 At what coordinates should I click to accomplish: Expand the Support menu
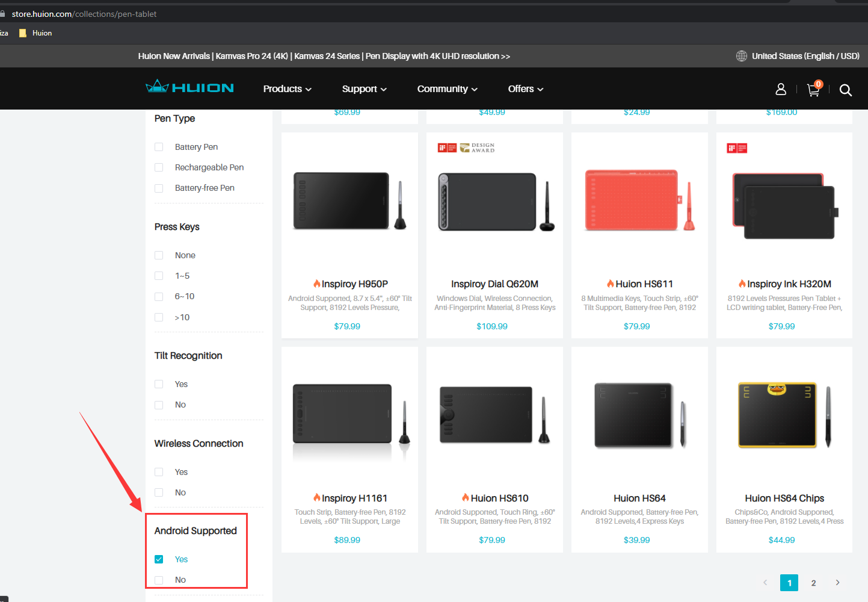[x=364, y=89]
